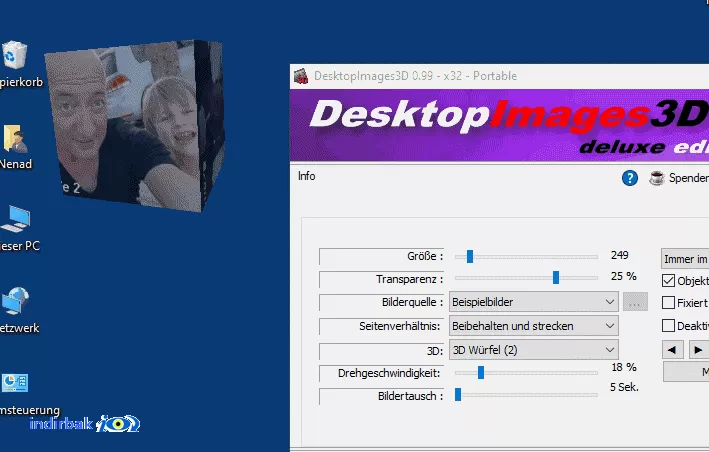
Task: Click the coffee cup Spenden icon
Action: pos(657,178)
